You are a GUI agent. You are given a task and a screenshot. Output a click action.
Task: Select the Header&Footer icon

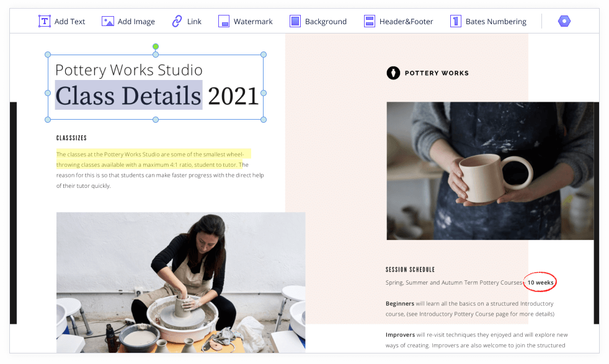[370, 21]
